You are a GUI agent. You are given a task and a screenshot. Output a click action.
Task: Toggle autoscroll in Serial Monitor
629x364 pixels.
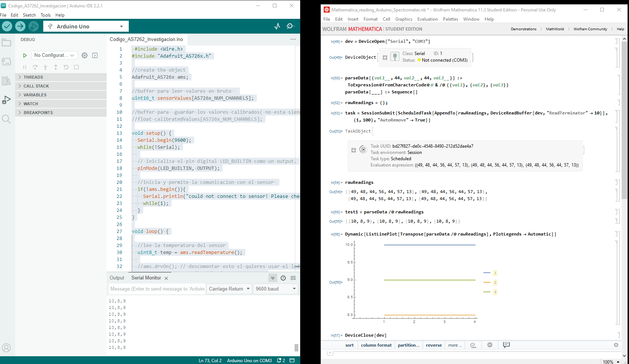[x=273, y=278]
